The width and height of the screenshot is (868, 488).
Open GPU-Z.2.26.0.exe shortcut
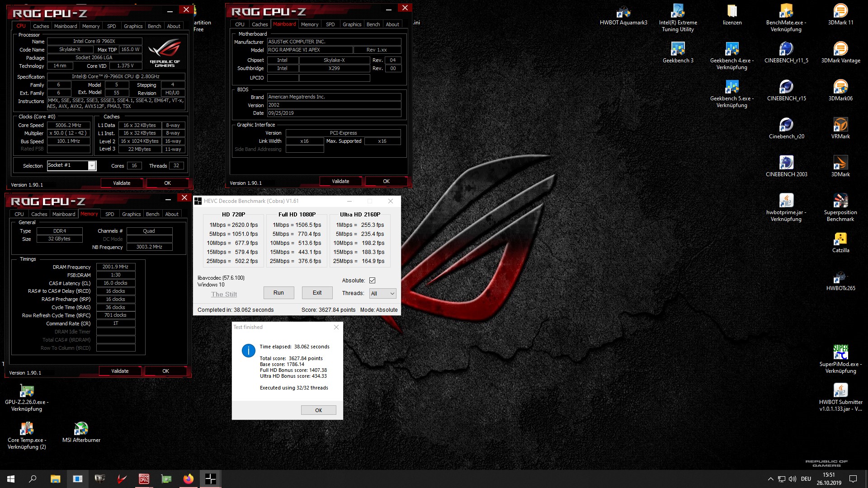(27, 398)
